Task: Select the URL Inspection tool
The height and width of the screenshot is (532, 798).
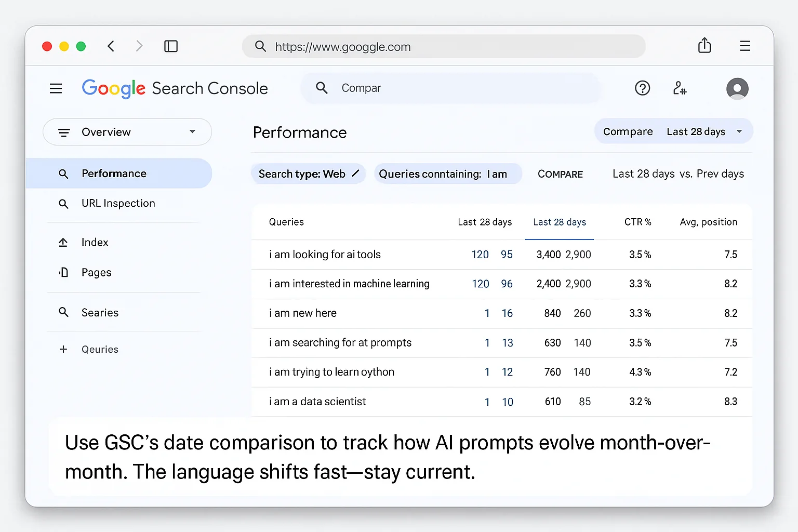Action: point(118,203)
